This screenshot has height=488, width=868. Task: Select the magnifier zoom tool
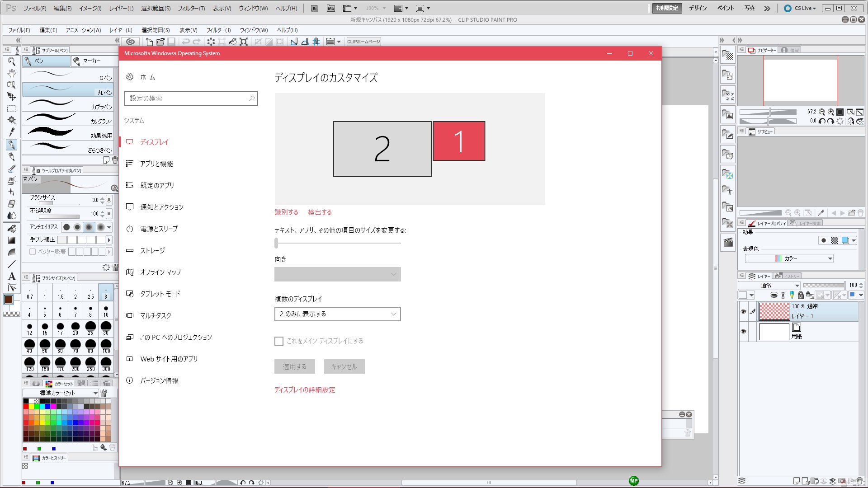click(12, 61)
